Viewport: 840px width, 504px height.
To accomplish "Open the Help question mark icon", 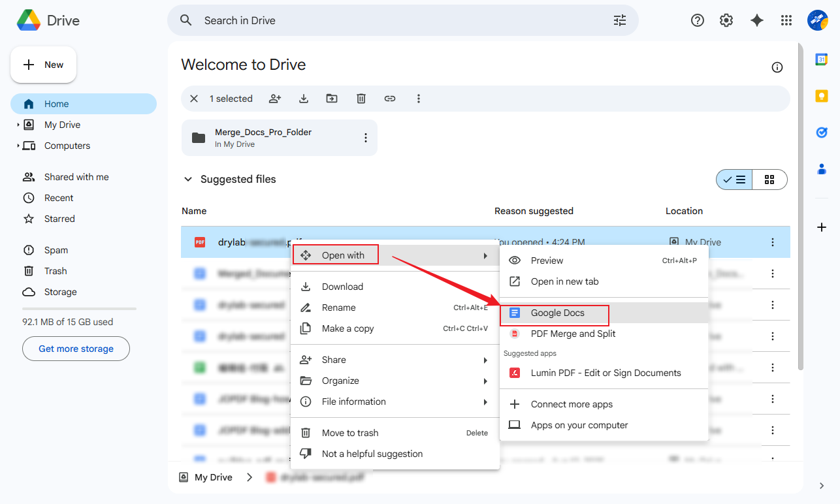I will point(698,20).
